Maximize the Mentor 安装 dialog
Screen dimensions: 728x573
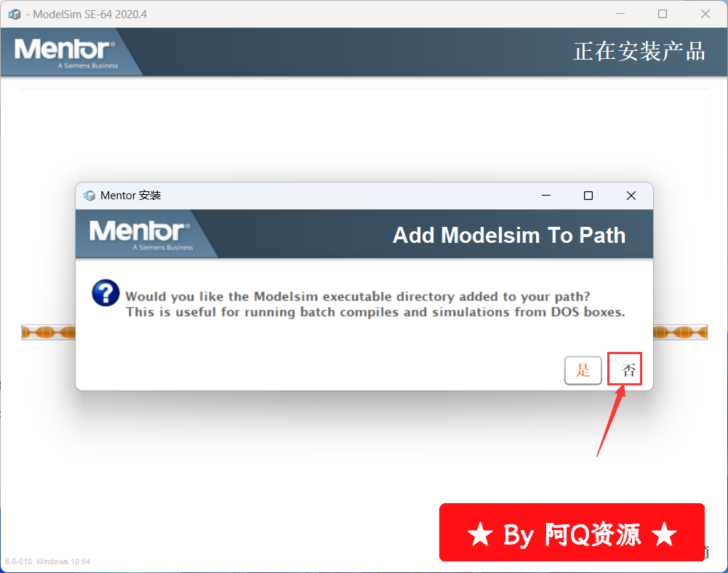tap(588, 196)
